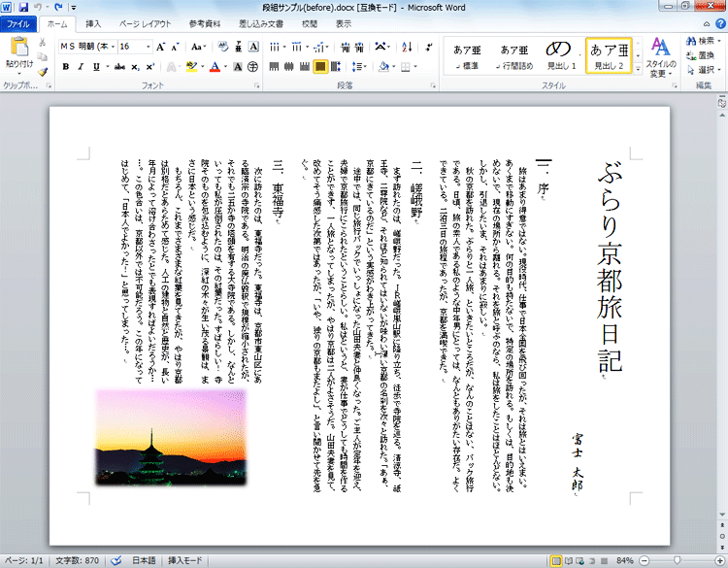Click the Distribute text alignment icon

click(x=335, y=67)
